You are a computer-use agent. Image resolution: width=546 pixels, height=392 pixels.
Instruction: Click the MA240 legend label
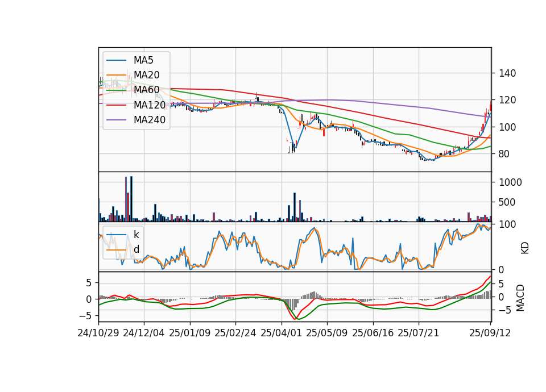tap(150, 120)
